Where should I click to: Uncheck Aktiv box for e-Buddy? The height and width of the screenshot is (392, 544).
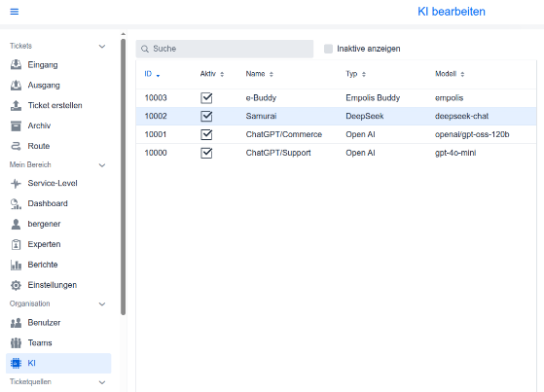tap(206, 98)
